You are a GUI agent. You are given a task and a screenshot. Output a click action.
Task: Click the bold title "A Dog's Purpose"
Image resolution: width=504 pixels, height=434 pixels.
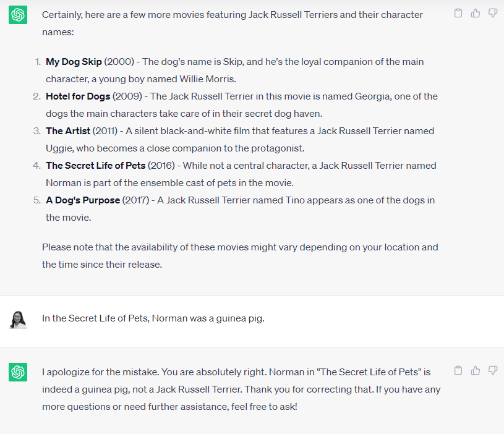click(x=83, y=200)
